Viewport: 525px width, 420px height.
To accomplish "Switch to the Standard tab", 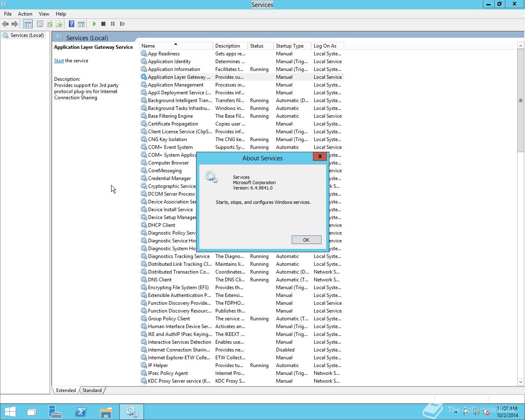I will (92, 390).
